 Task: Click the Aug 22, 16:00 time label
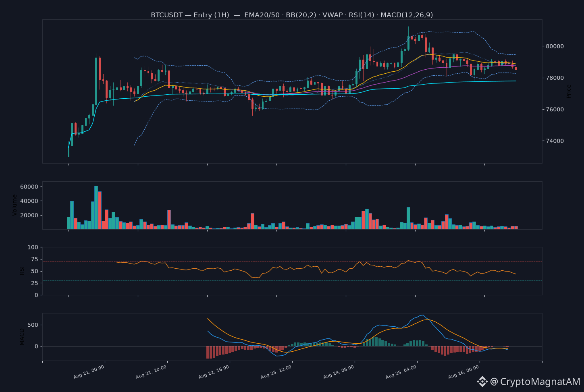(x=214, y=372)
